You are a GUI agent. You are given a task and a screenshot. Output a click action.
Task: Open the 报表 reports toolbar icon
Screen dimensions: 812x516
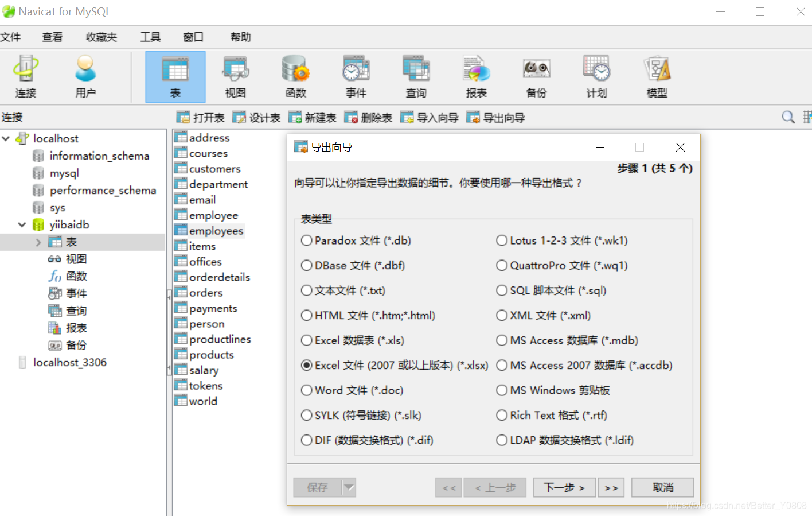click(x=476, y=77)
